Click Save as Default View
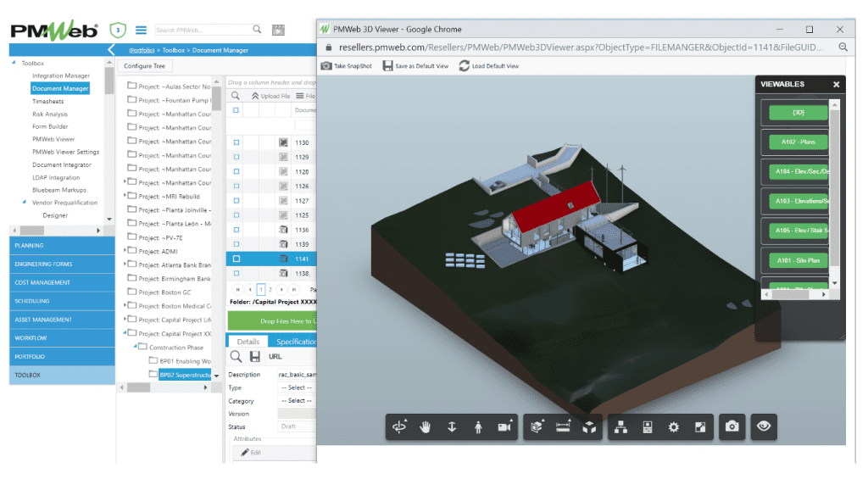Screen dimensions: 868x479 tap(415, 66)
